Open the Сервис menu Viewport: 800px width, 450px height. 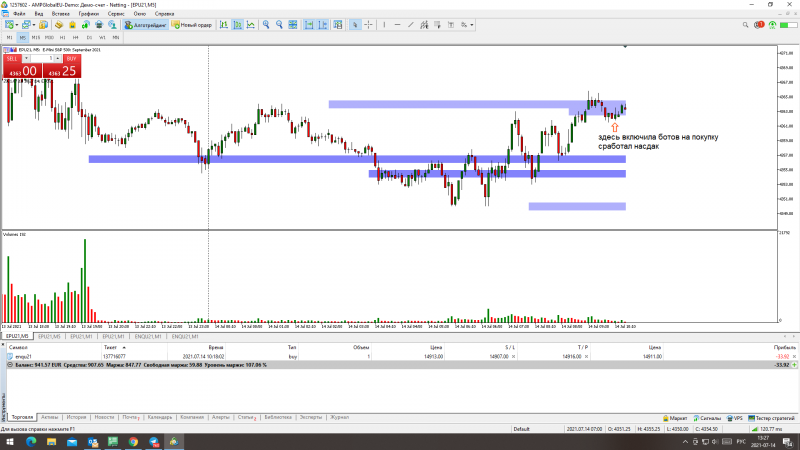tap(116, 14)
